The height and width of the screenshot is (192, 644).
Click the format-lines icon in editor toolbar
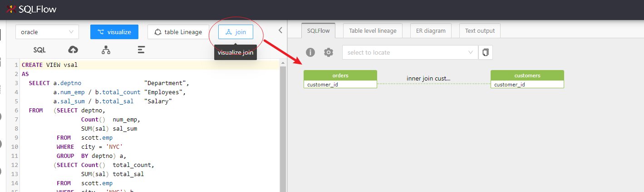(141, 50)
